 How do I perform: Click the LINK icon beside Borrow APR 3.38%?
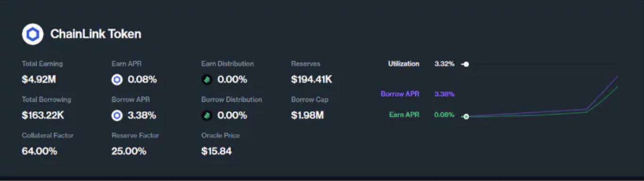pyautogui.click(x=117, y=115)
